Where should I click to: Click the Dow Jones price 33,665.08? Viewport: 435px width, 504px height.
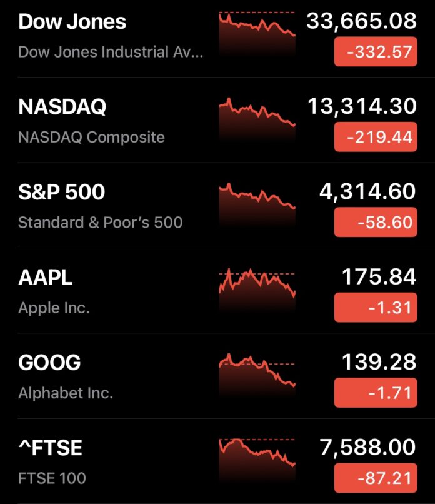coord(362,21)
